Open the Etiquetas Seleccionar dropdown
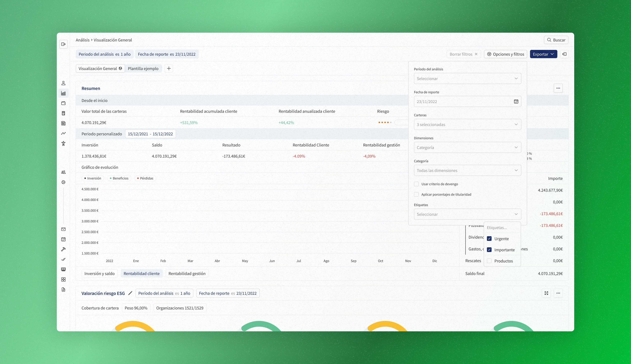631x364 pixels. point(467,214)
